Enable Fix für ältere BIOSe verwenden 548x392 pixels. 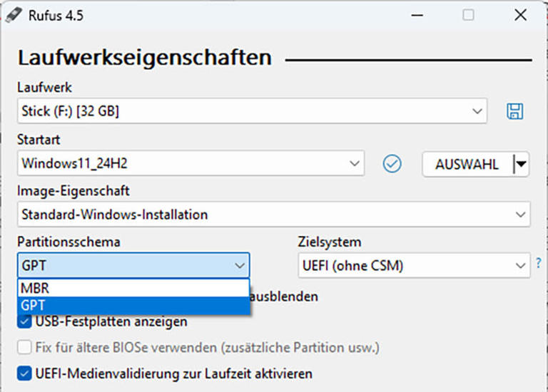coord(24,348)
